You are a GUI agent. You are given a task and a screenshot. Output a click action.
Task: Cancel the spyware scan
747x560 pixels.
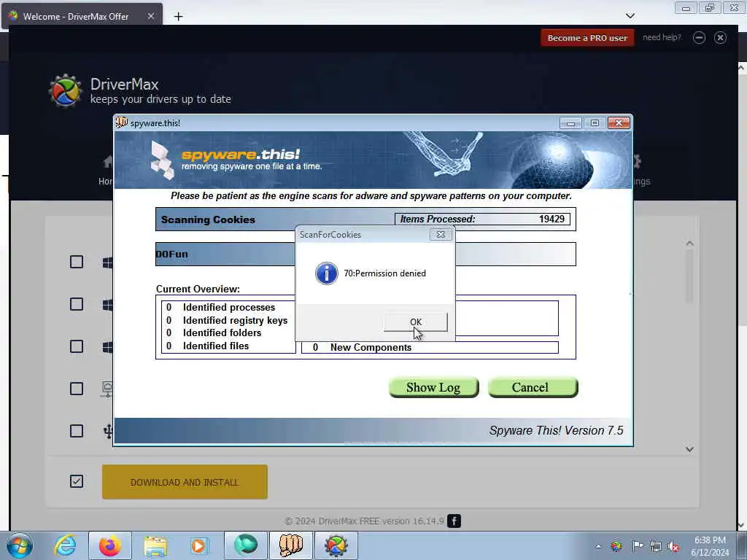tap(533, 387)
